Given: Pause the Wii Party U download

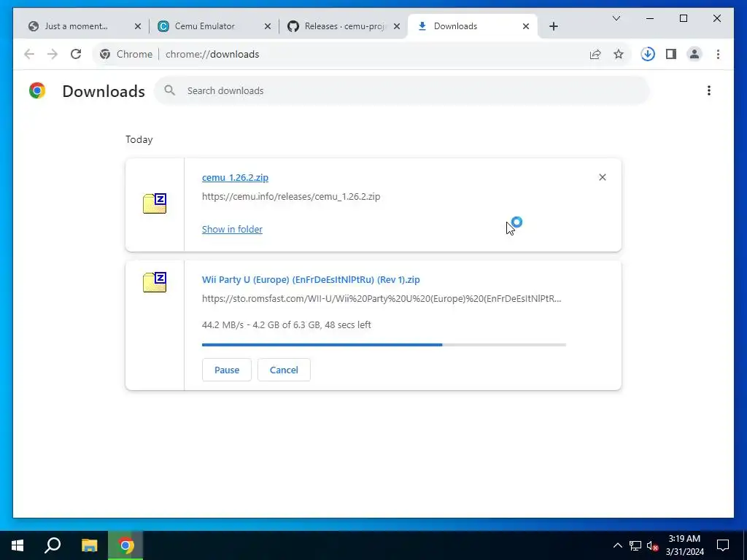Looking at the screenshot, I should (227, 370).
